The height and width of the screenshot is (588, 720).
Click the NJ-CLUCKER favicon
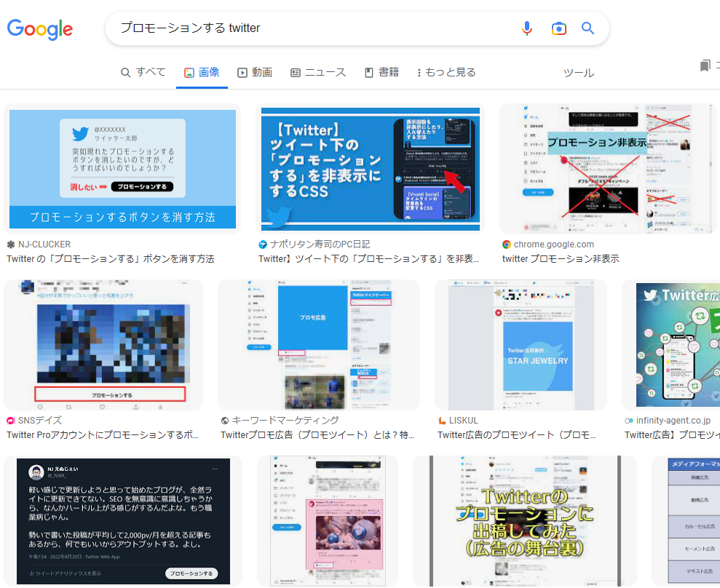[11, 245]
